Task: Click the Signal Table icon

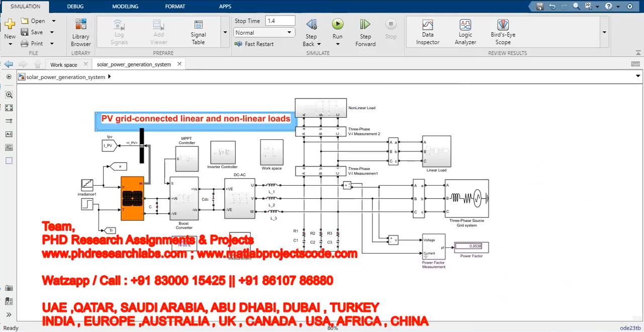Action: tap(198, 32)
